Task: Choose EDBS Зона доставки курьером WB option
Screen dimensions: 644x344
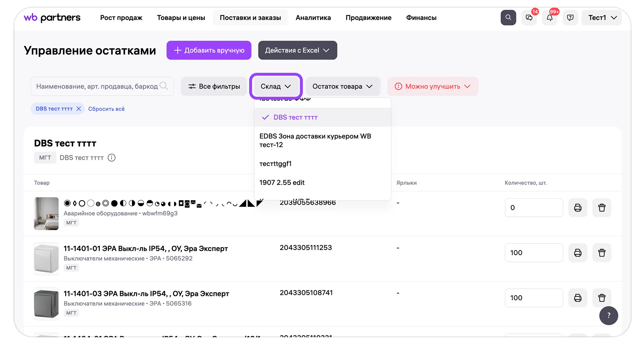Action: 315,141
